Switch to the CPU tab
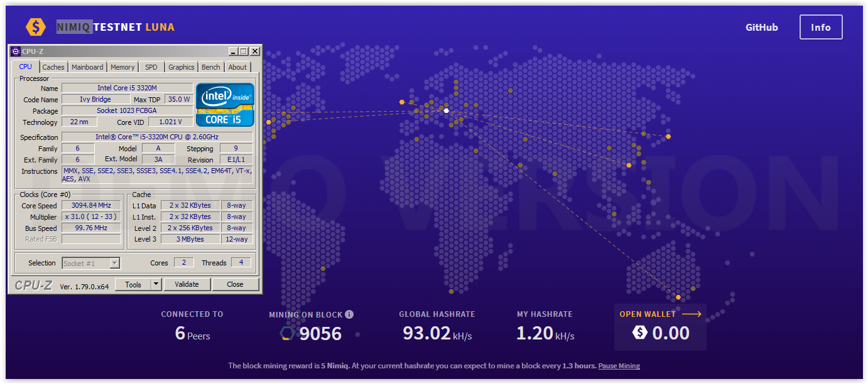Viewport: 868px width, 384px height. (26, 67)
